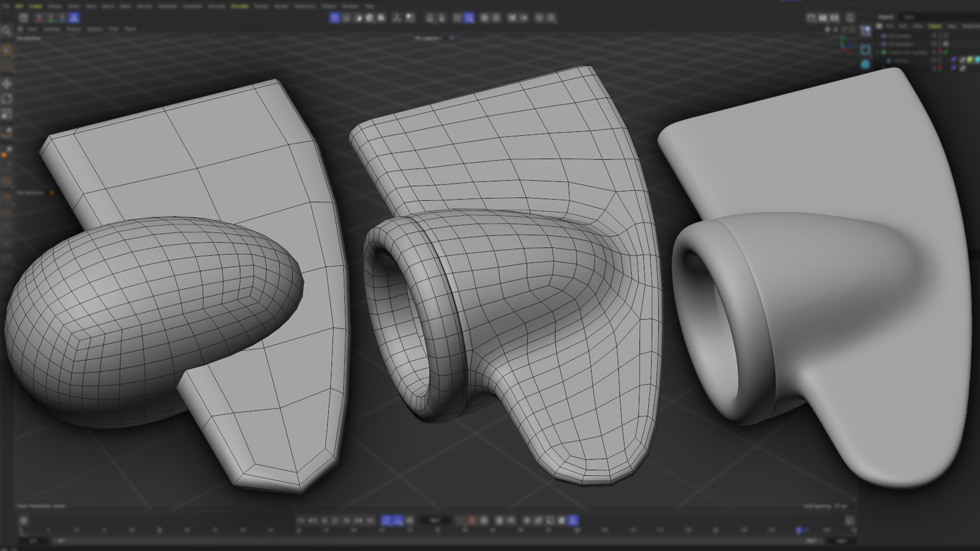The image size is (980, 551).
Task: Click the magnifier search icon at top-left
Action: coord(7,31)
